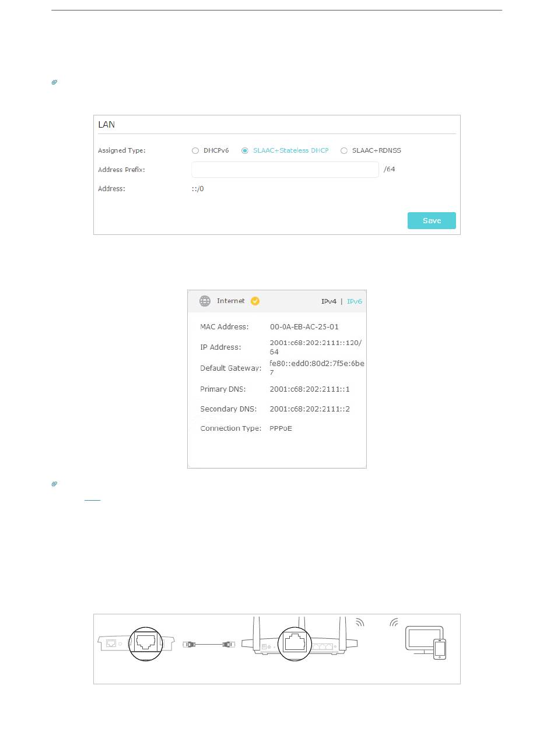Click the Primary DNS label
Screen dimensions: 554x756
223,389
